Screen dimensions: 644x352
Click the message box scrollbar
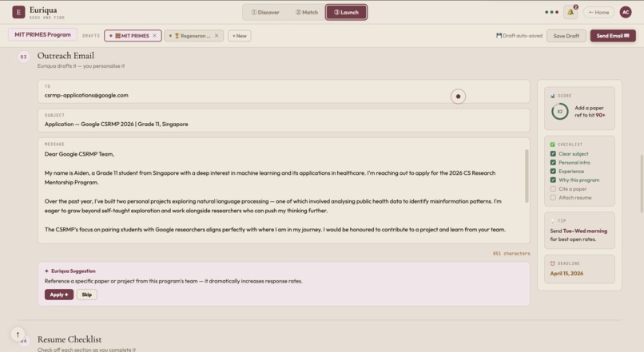(527, 176)
